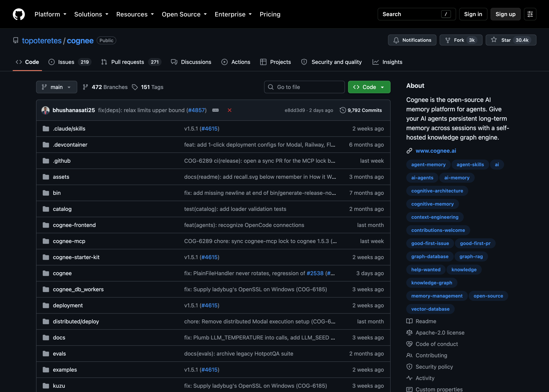Open the cognee repository name link
The image size is (549, 392).
click(x=80, y=41)
